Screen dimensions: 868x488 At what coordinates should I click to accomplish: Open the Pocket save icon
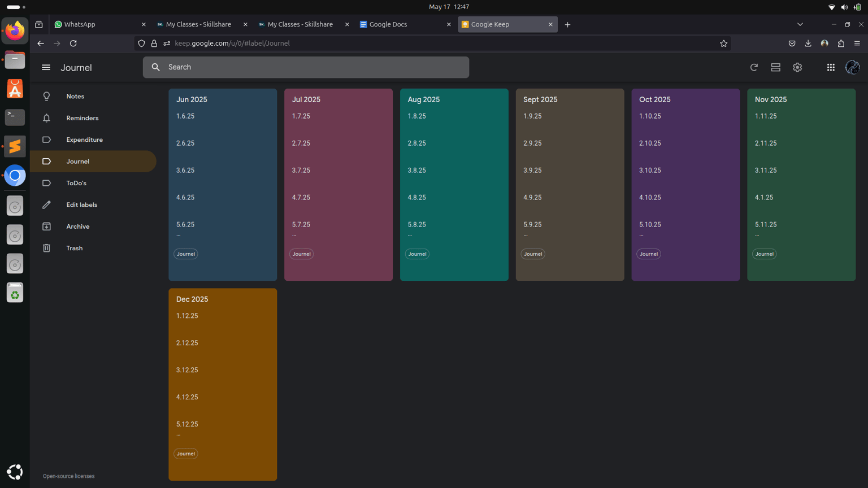tap(792, 43)
